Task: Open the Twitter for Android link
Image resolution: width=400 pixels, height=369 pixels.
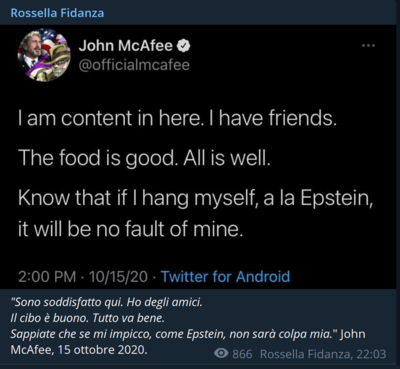Action: (225, 277)
